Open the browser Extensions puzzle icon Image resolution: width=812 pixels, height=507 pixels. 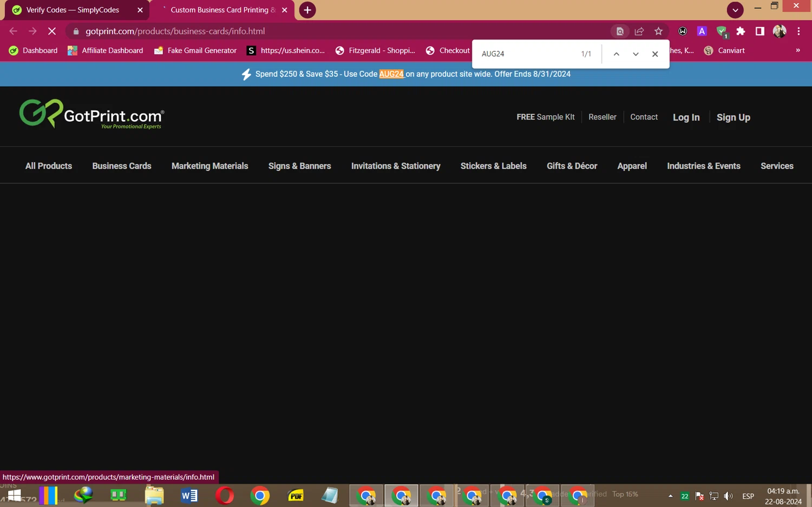pos(741,31)
